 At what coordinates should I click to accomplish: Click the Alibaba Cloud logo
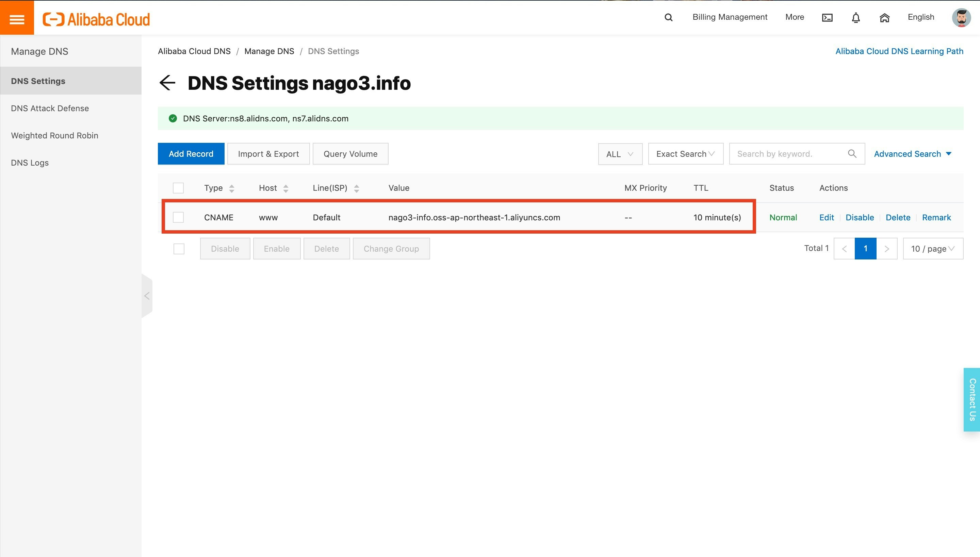click(96, 19)
